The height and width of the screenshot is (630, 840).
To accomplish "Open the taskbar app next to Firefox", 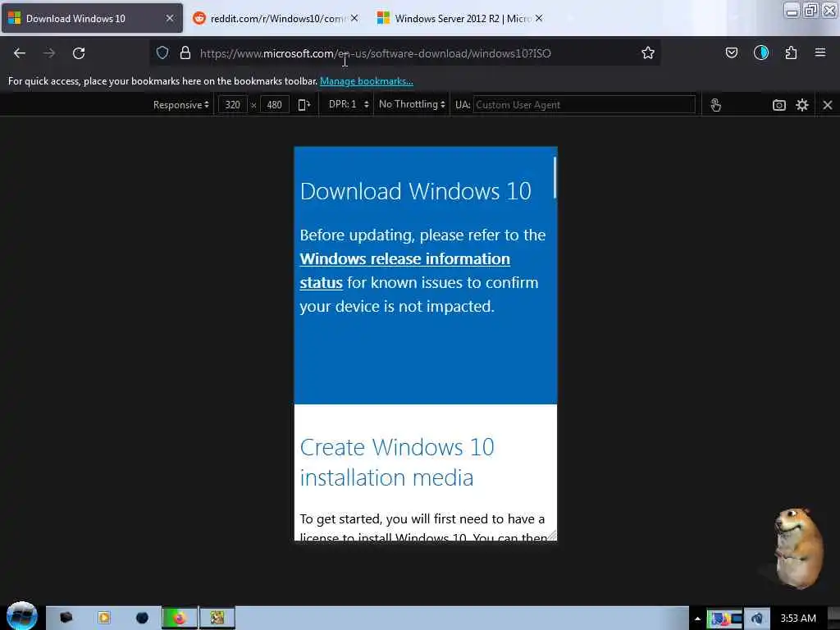I will (x=217, y=619).
